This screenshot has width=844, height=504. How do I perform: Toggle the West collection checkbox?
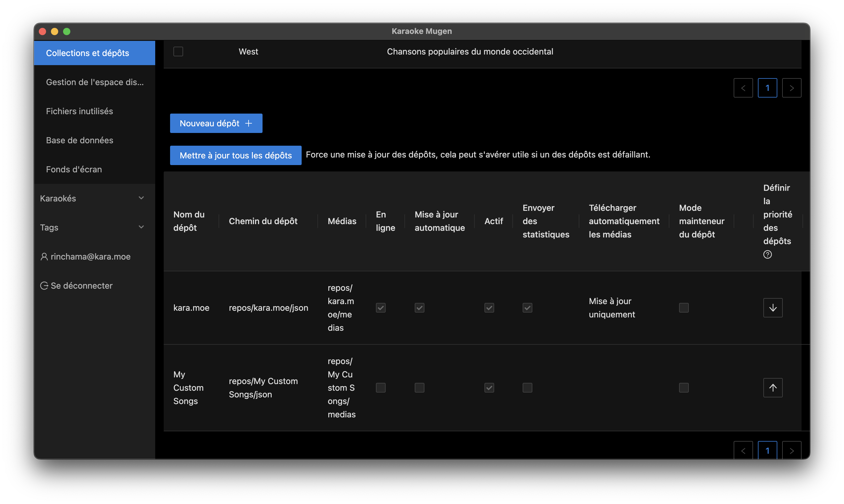(x=178, y=51)
